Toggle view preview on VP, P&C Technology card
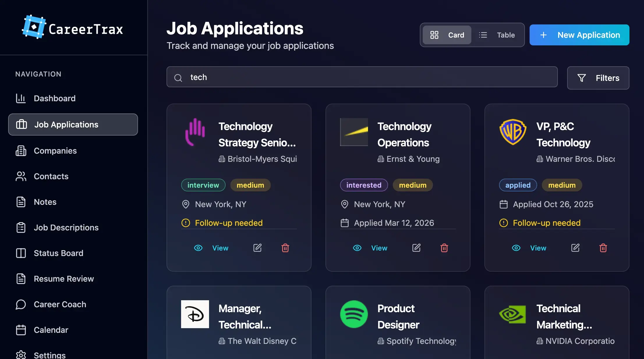644x359 pixels. point(516,248)
